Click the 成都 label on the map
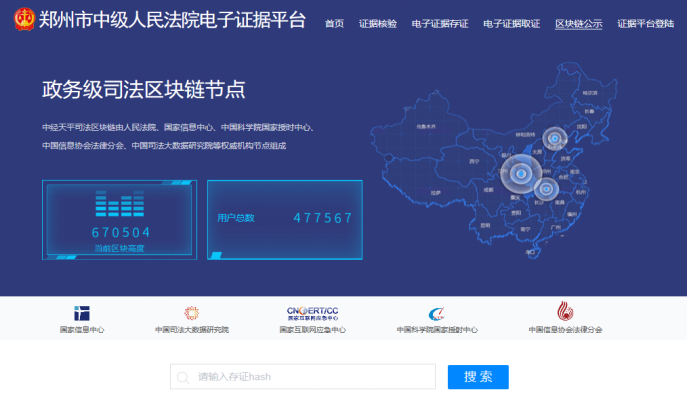 click(x=488, y=190)
